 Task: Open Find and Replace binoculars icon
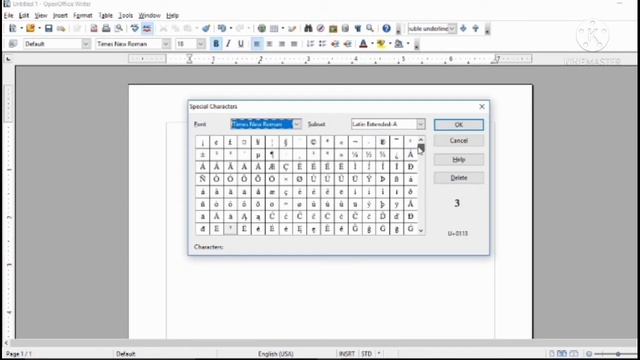pos(308,28)
